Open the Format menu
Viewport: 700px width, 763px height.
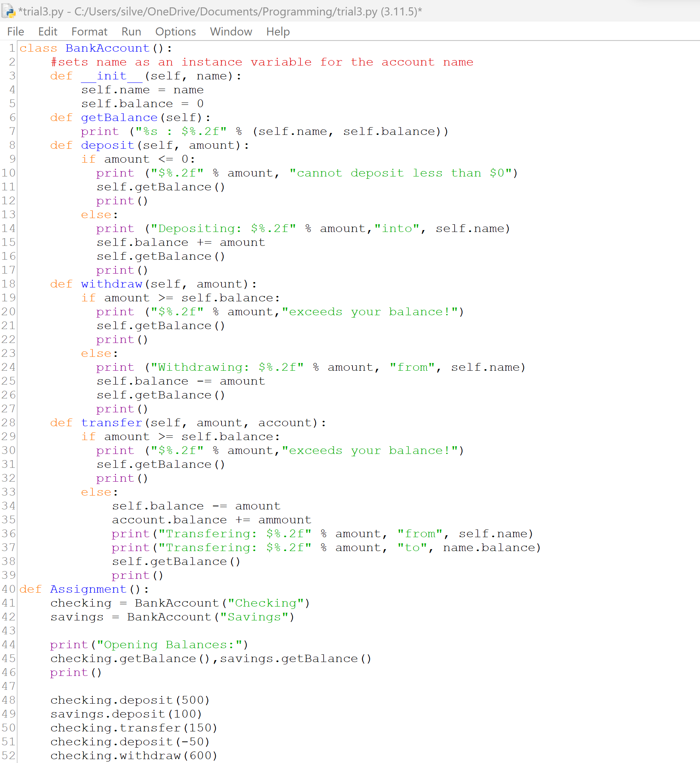pyautogui.click(x=89, y=32)
